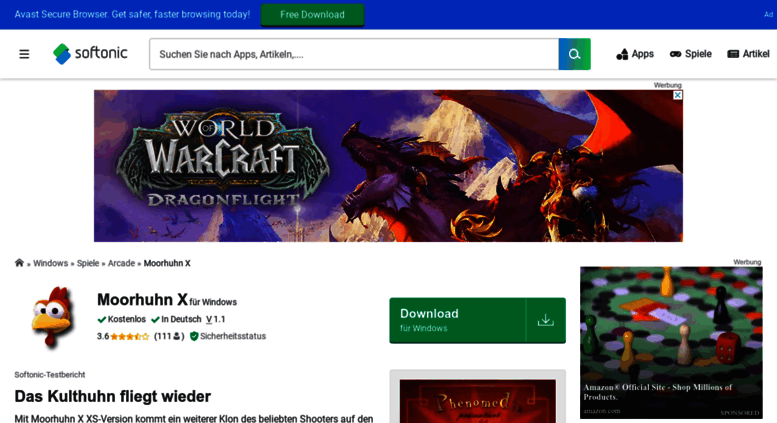Open the Apps section
Viewport: 777px width, 423px height.
(635, 54)
